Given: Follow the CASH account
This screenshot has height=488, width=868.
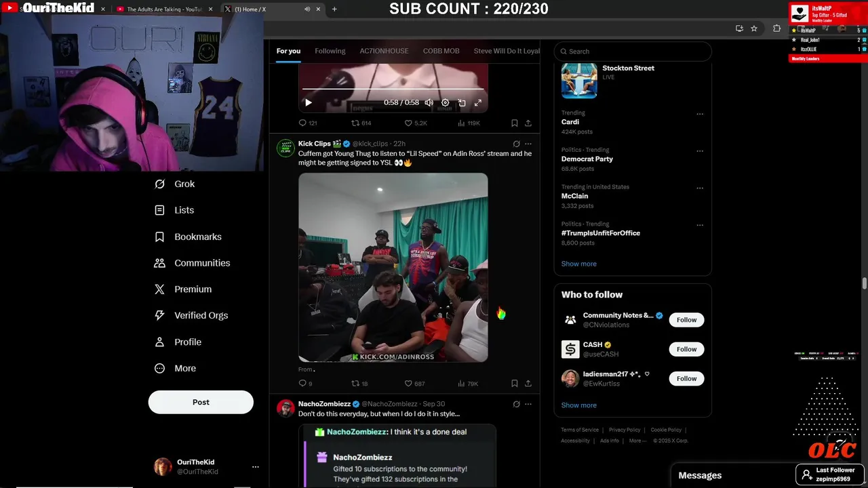Looking at the screenshot, I should 686,349.
